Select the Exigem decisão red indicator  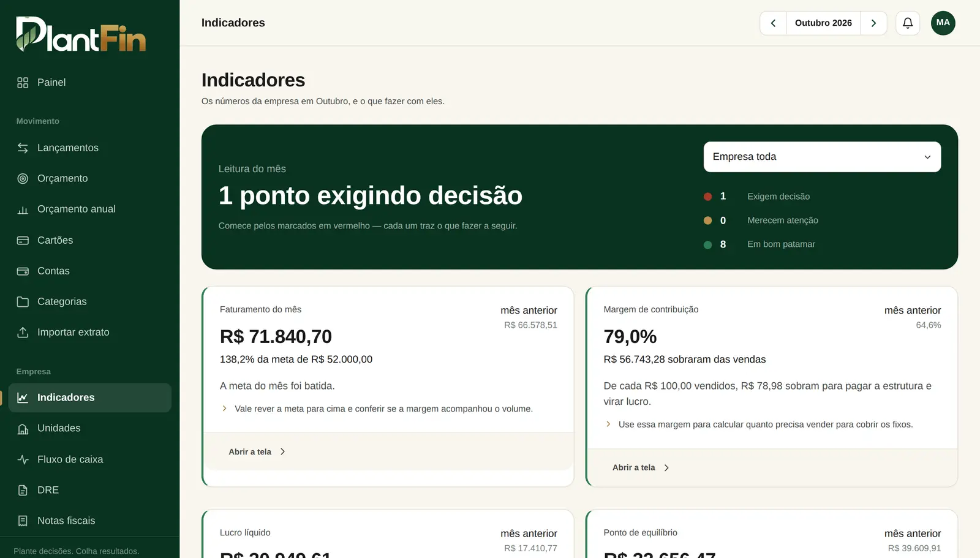707,197
